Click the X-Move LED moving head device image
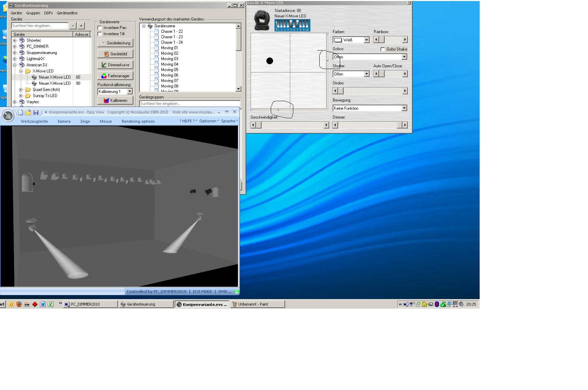The width and height of the screenshot is (588, 390). click(262, 21)
